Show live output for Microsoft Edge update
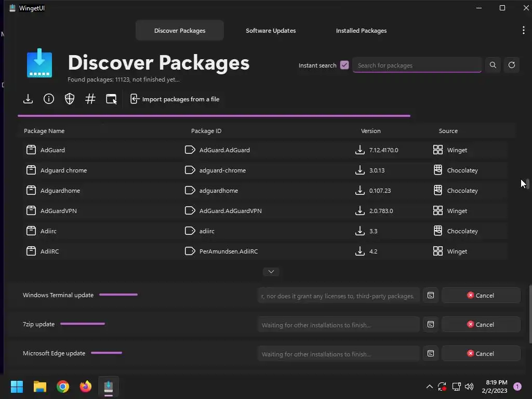532x399 pixels. click(431, 354)
